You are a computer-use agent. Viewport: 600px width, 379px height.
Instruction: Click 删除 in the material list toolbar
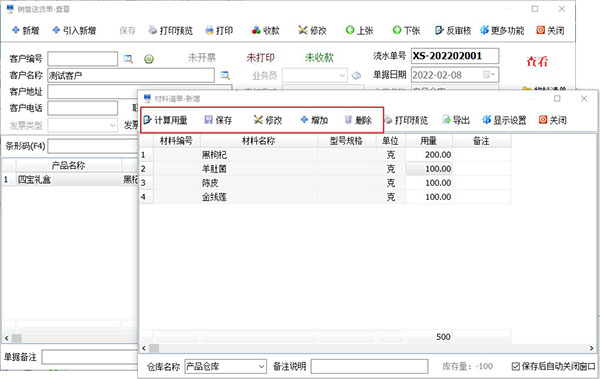(x=358, y=120)
